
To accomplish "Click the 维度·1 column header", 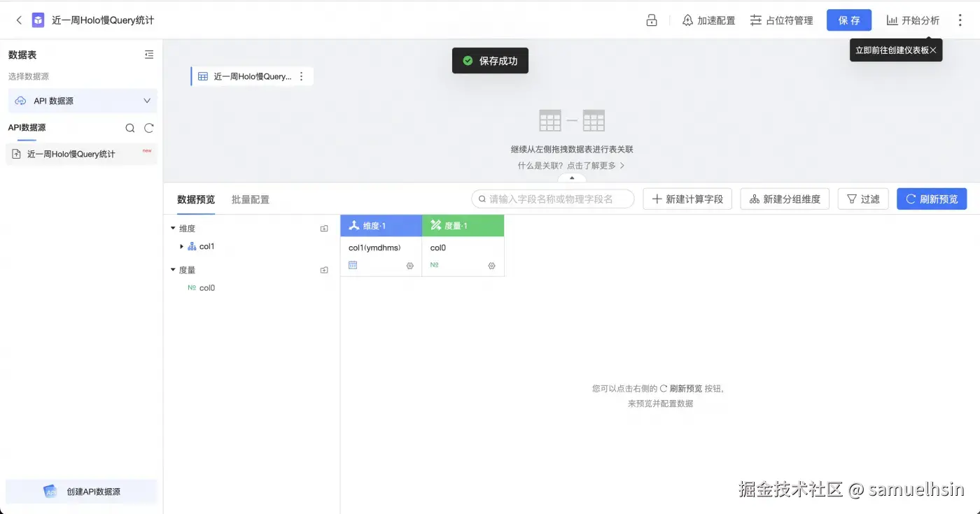I will tap(381, 226).
